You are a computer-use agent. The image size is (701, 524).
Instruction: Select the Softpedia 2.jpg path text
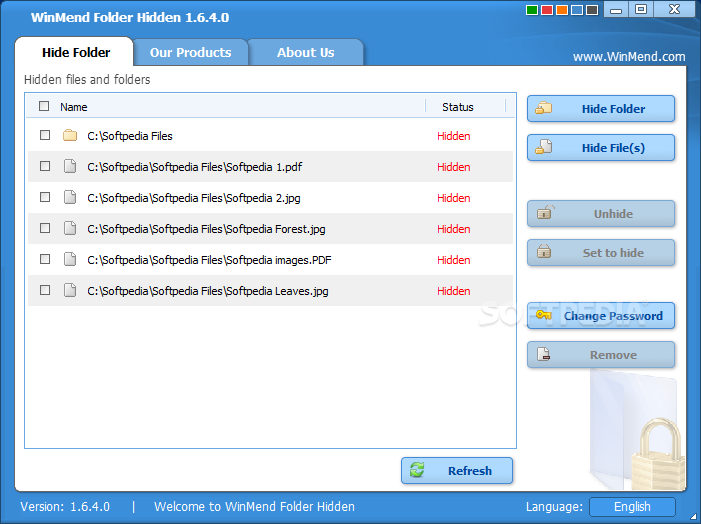pos(194,198)
